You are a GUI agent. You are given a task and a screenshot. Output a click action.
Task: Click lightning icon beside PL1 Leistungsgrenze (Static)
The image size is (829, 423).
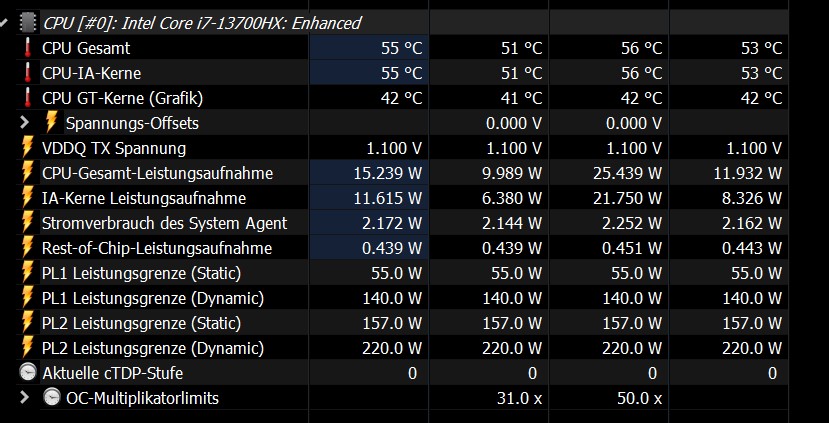27,273
